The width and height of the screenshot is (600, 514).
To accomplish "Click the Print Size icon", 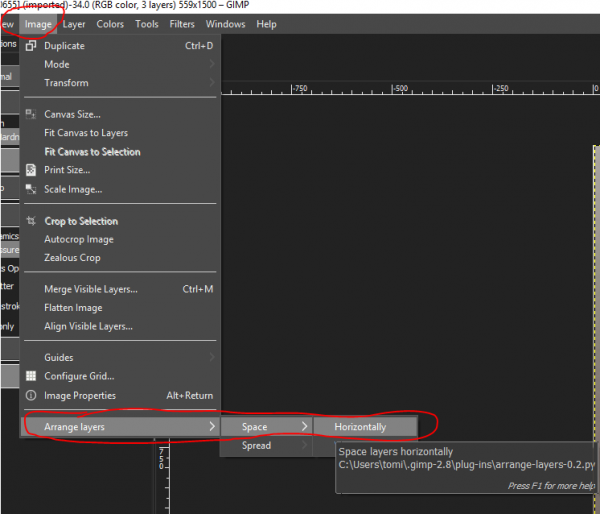I will (31, 170).
